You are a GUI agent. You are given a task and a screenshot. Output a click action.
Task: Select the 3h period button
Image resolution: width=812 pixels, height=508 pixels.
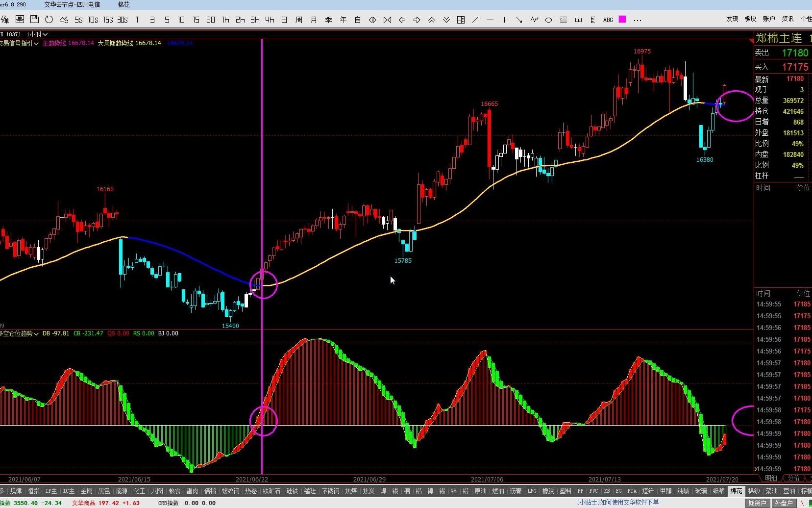pyautogui.click(x=255, y=20)
